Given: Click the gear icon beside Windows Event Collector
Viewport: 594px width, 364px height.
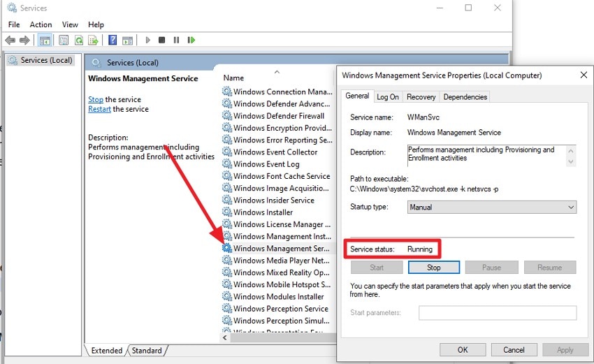Looking at the screenshot, I should 227,152.
